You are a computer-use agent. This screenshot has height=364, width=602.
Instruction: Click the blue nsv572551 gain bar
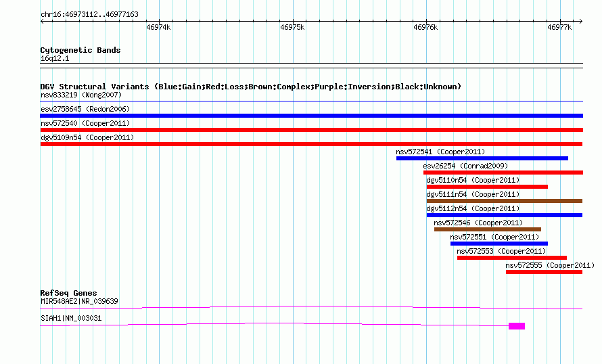click(499, 244)
